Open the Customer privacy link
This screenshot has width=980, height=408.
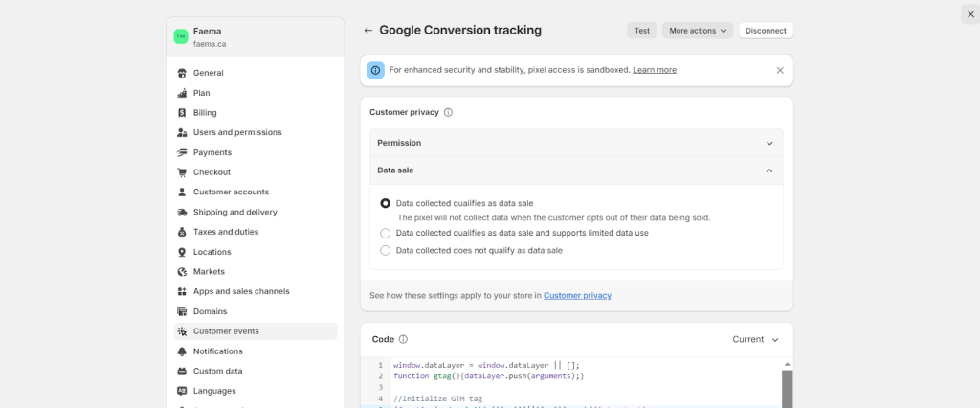tap(577, 296)
